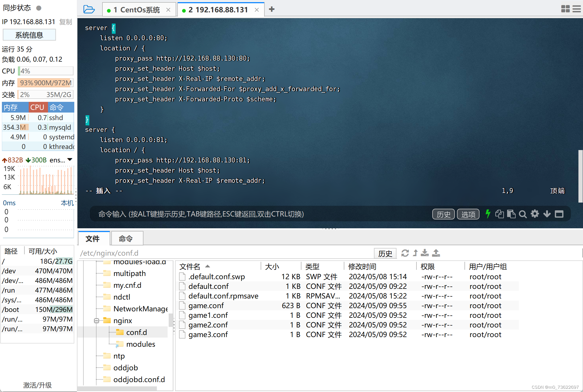Click the /etc/nginx/conf.d path field
This screenshot has width=583, height=392.
click(225, 253)
